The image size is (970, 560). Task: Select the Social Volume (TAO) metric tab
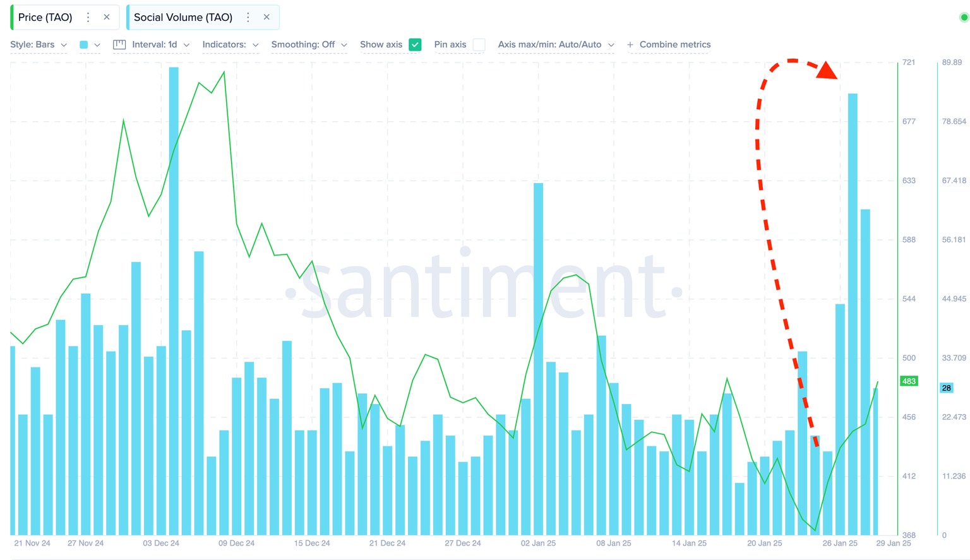pyautogui.click(x=183, y=17)
